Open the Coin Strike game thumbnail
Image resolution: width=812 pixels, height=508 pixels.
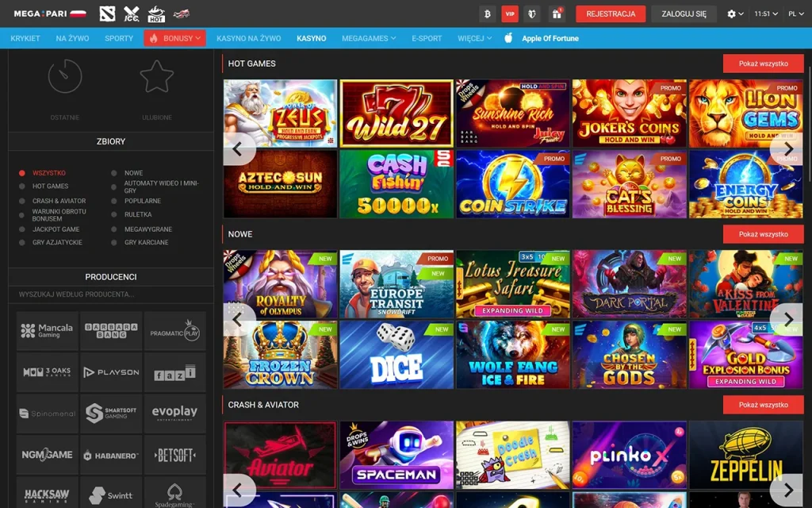[x=513, y=184]
